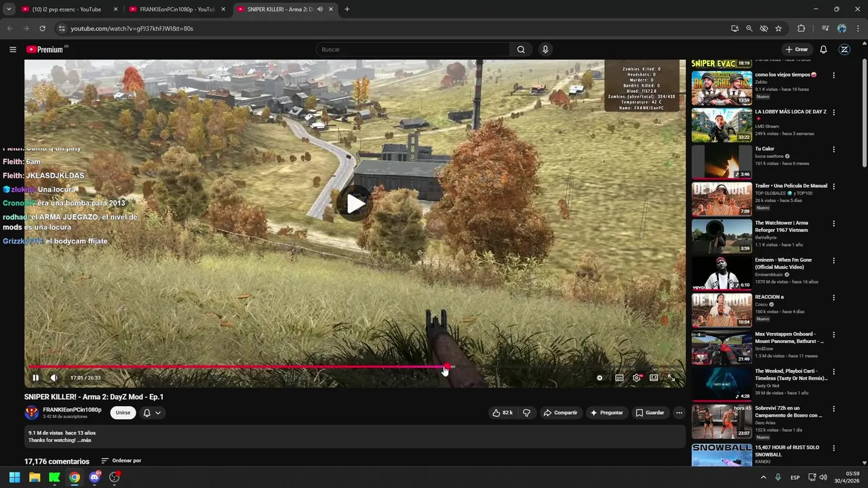Open options for Eminem When I'm Gone
Screen dimensions: 868x488
(x=833, y=260)
